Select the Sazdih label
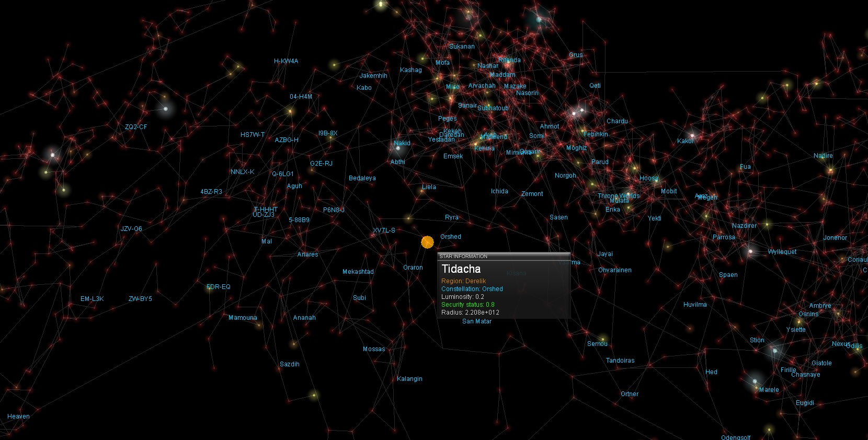The height and width of the screenshot is (440, 868). tap(290, 364)
